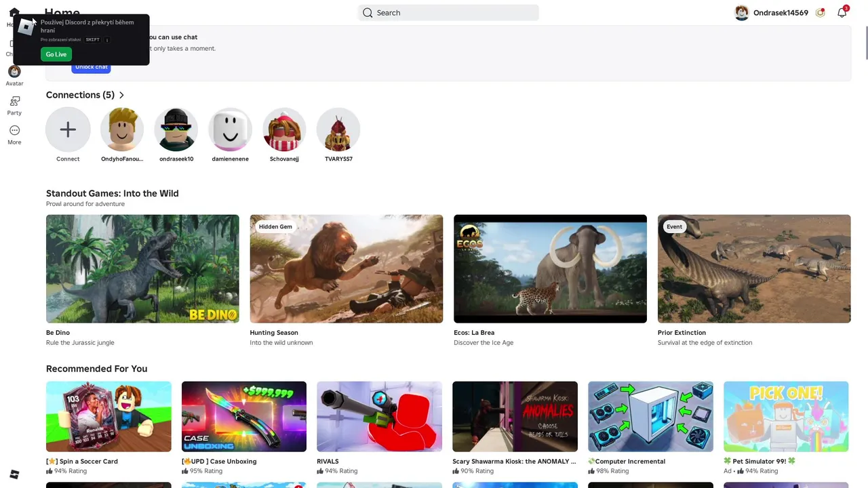Open Pet Simulator 99 thumbnail
The image size is (868, 488).
click(x=786, y=417)
